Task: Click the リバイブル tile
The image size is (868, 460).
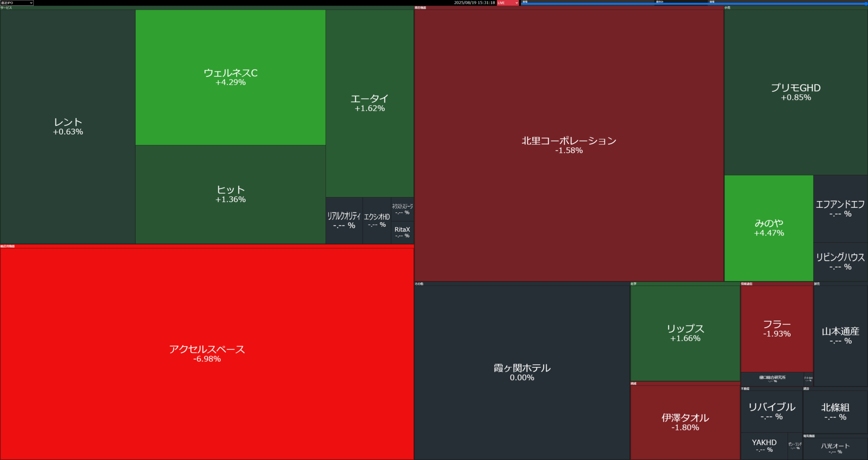Action: 772,411
